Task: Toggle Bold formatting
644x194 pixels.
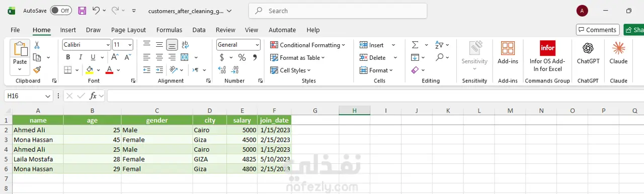Action: (x=68, y=57)
